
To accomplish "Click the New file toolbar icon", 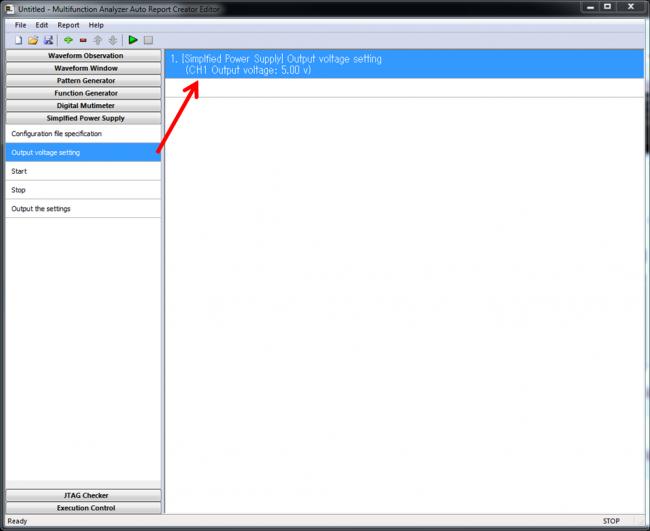I will tap(18, 40).
